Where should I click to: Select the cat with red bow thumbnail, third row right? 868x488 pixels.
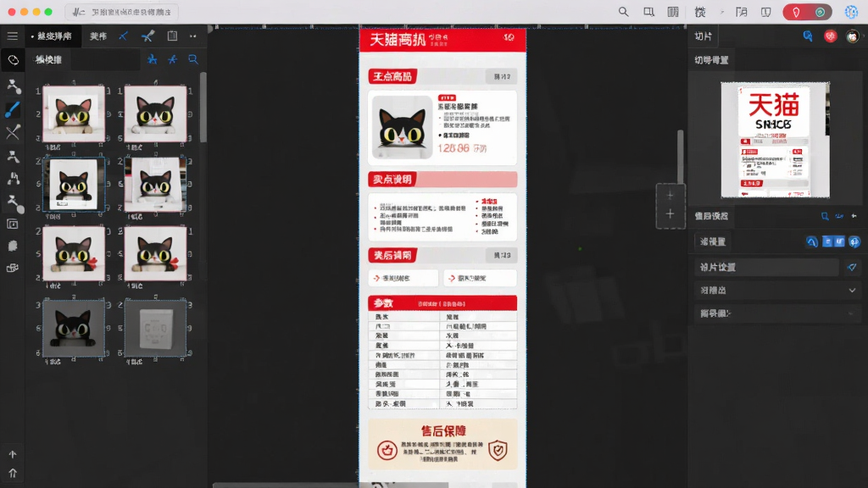pos(156,253)
